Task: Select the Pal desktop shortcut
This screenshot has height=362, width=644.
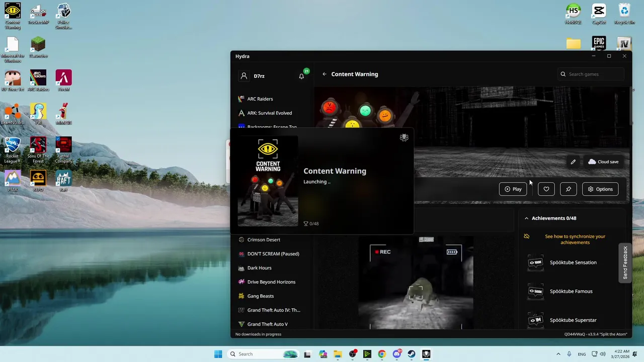Action: click(38, 114)
